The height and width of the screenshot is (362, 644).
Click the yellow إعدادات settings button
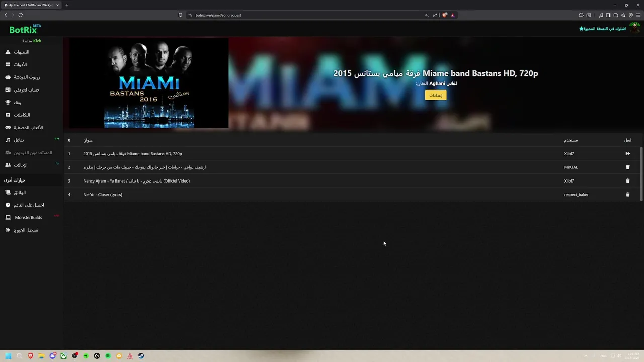click(435, 95)
